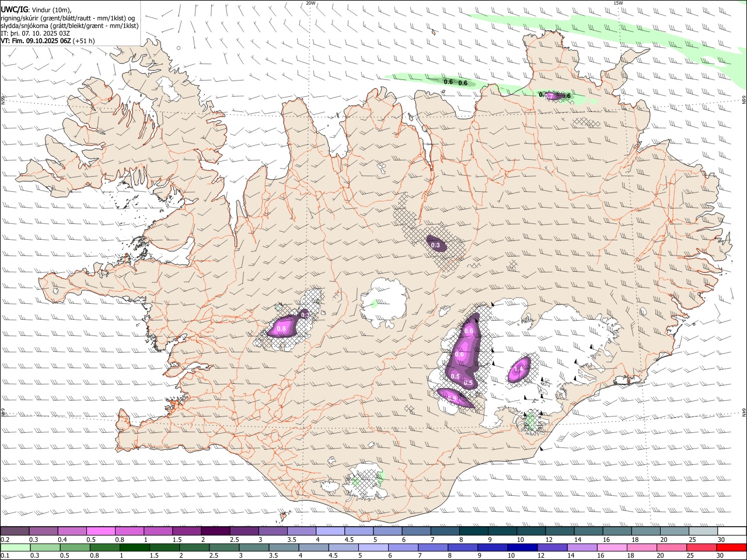747x560 pixels.
Task: Click the 'VT: Fim. 09.10.2025 06Z (+51 h)' line
Action: coord(48,41)
